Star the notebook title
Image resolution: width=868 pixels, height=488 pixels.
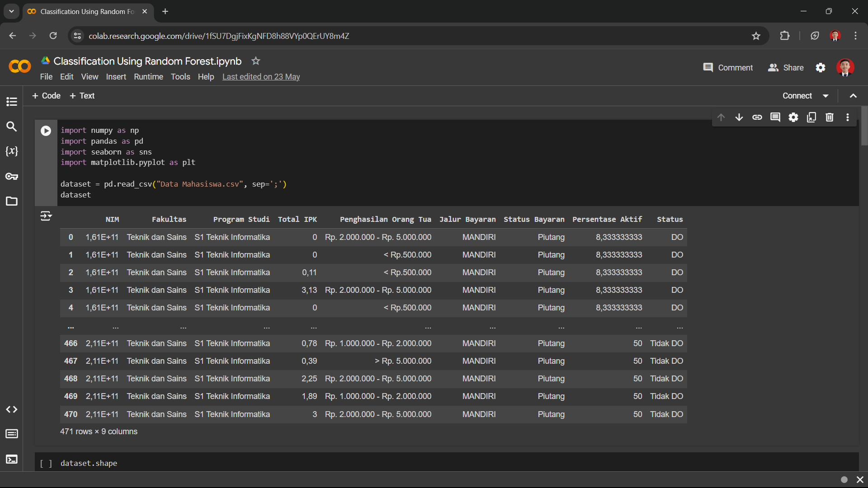(256, 61)
